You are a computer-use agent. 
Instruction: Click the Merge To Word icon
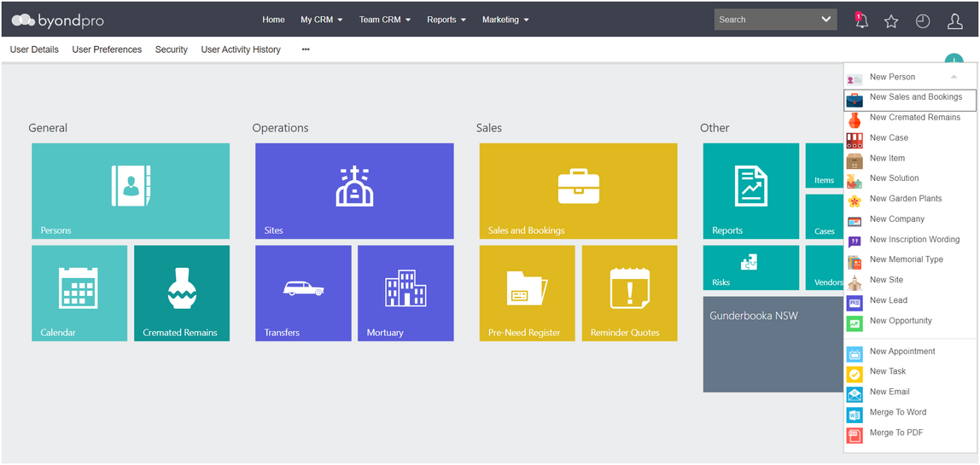click(x=855, y=415)
